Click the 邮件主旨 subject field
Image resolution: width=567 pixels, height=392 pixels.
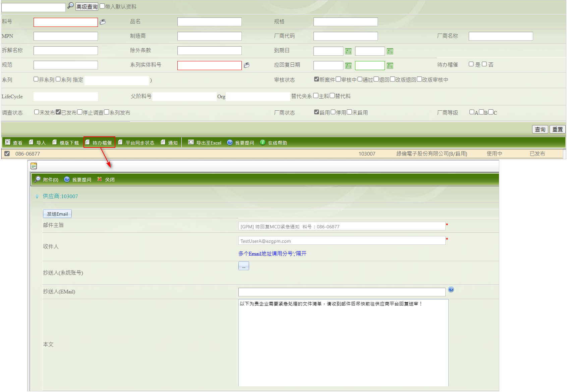click(x=342, y=226)
